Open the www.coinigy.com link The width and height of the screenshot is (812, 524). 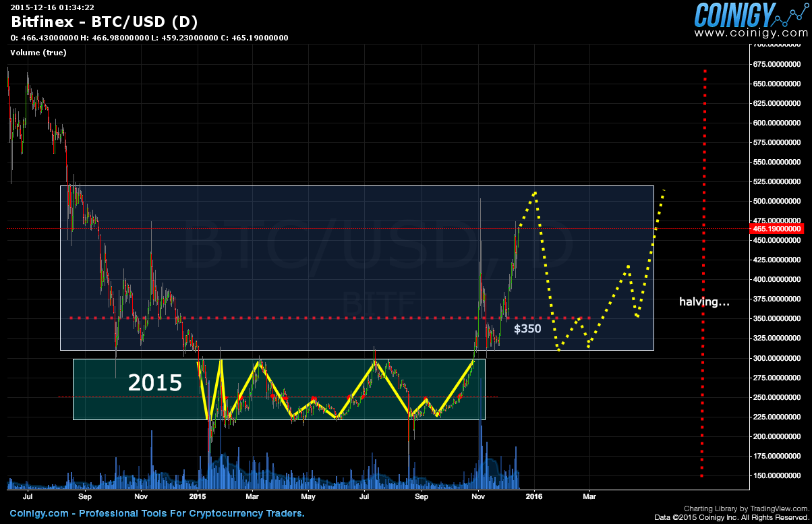(751, 32)
